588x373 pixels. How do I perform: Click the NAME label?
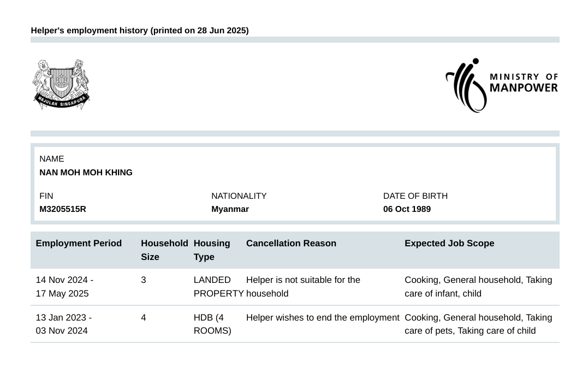point(52,159)
